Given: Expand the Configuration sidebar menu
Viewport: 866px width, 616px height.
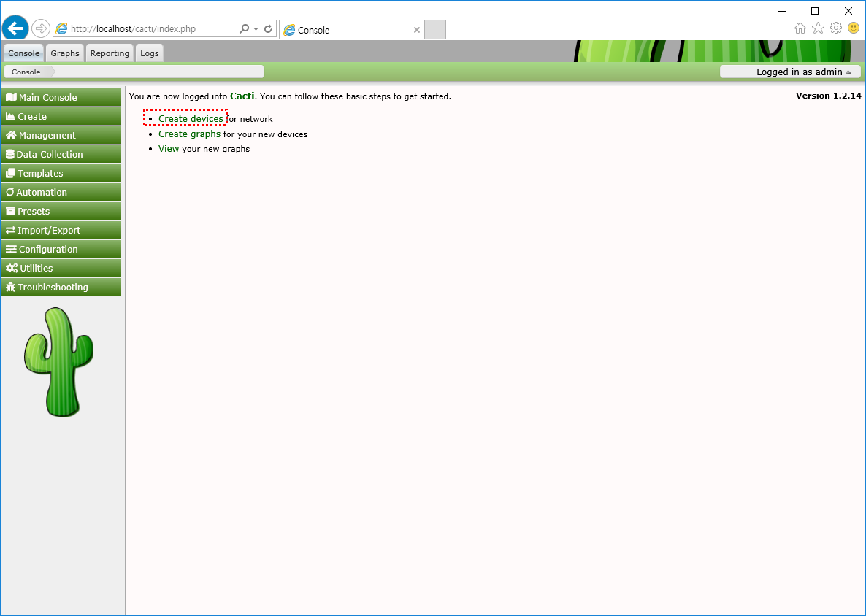Looking at the screenshot, I should (x=61, y=249).
